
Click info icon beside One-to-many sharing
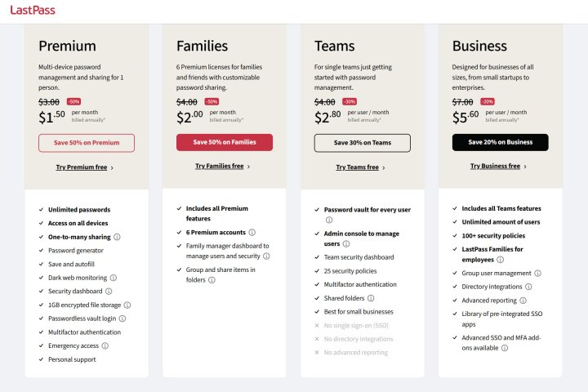pos(118,237)
